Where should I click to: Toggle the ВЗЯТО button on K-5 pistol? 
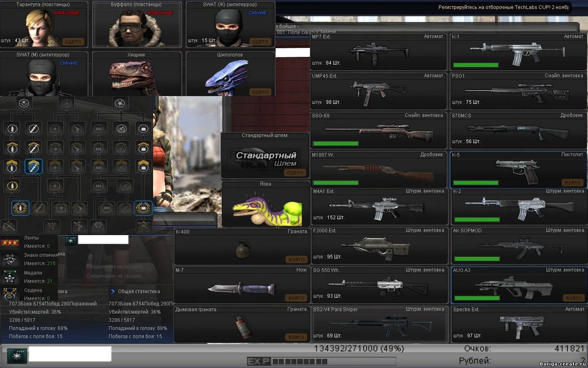(573, 183)
